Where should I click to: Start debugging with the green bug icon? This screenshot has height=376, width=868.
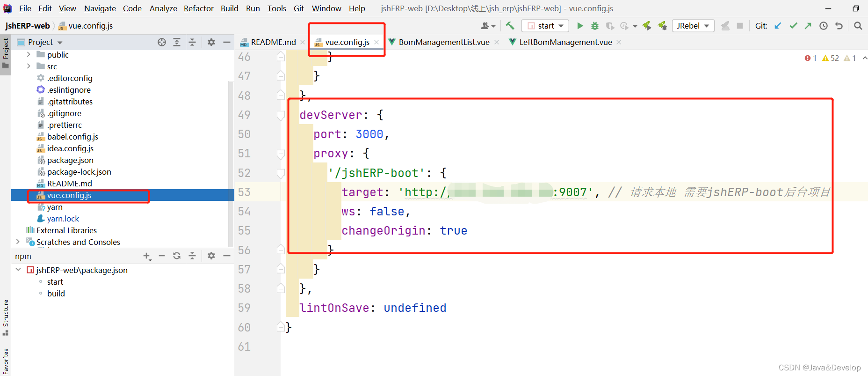[595, 26]
